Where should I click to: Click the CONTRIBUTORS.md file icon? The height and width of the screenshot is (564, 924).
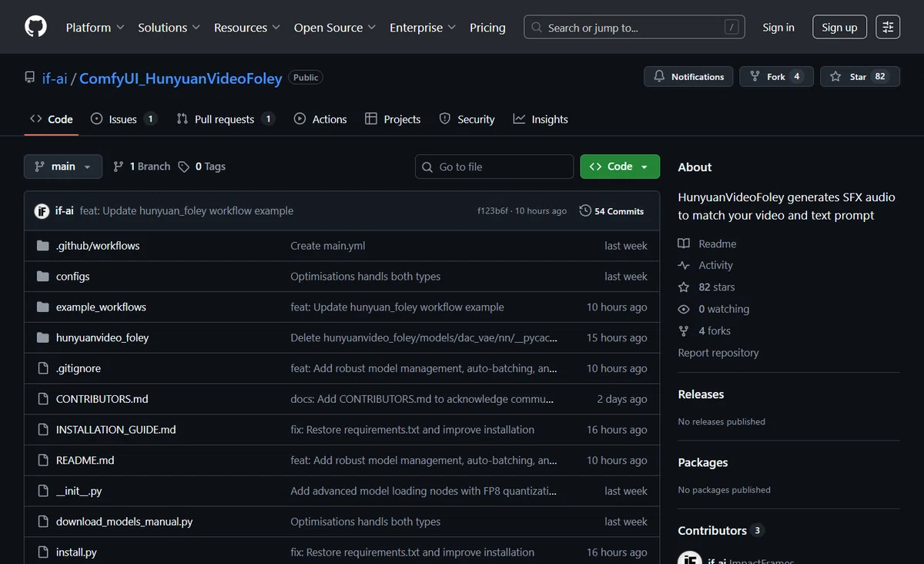tap(43, 399)
